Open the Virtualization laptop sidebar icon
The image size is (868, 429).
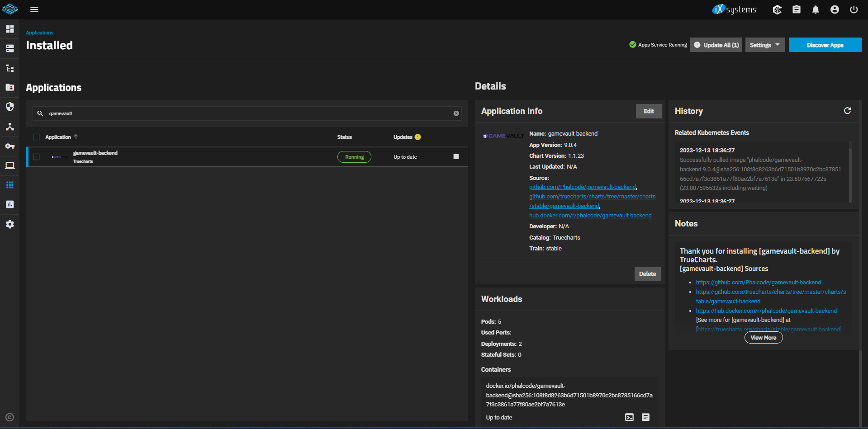pyautogui.click(x=9, y=165)
